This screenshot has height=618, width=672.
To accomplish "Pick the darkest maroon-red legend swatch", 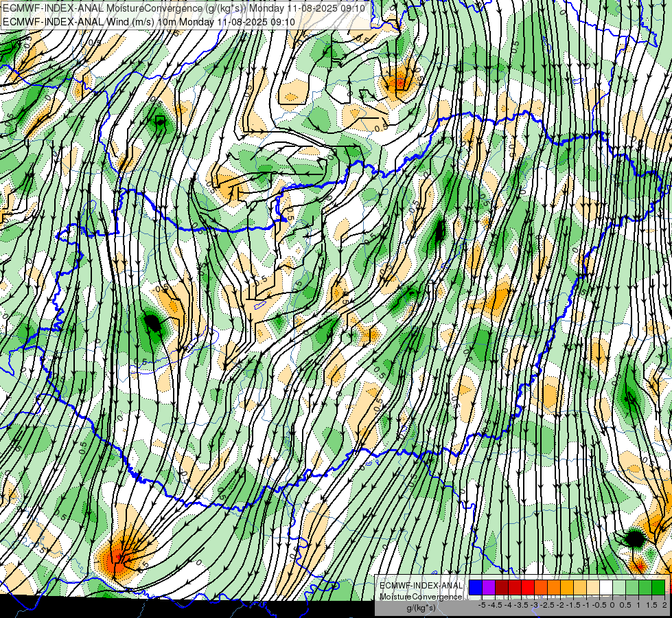I will 502,587.
